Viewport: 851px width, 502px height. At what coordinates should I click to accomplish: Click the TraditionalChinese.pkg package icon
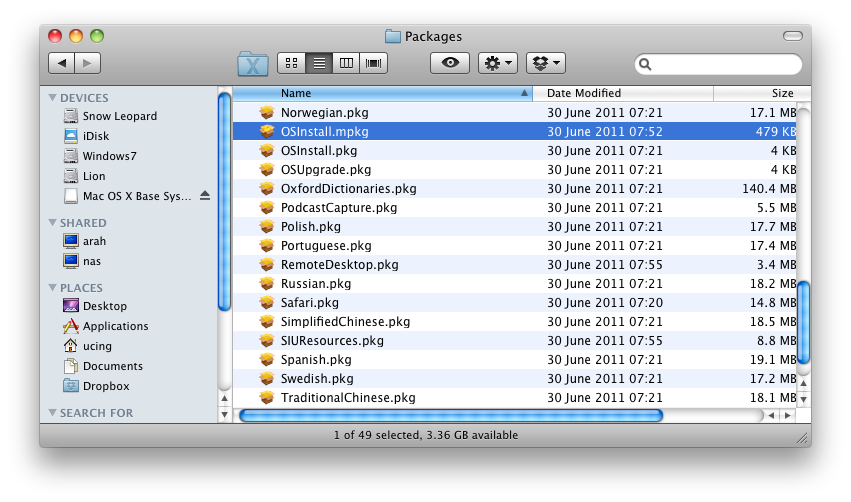[x=266, y=397]
